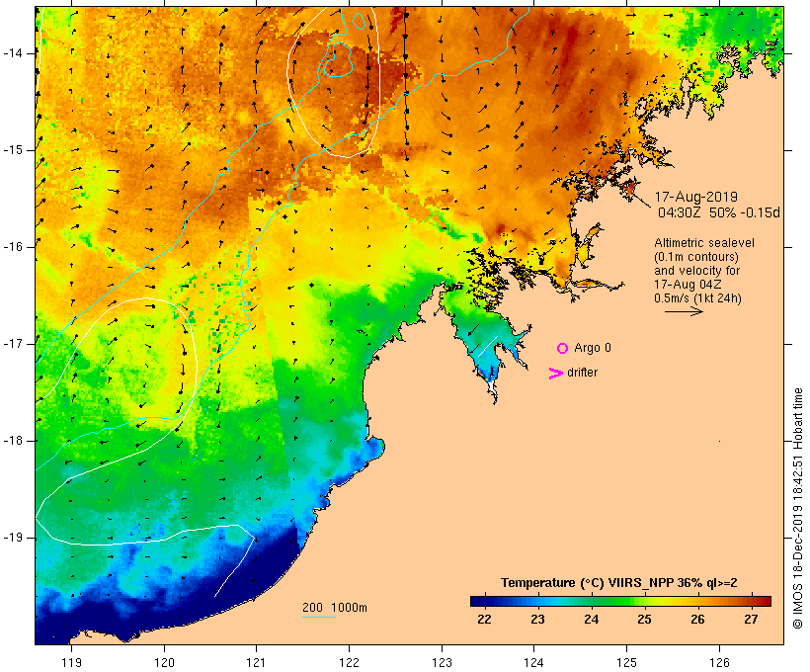Click the velocity scale reference arrow
810x672 pixels.
(684, 311)
